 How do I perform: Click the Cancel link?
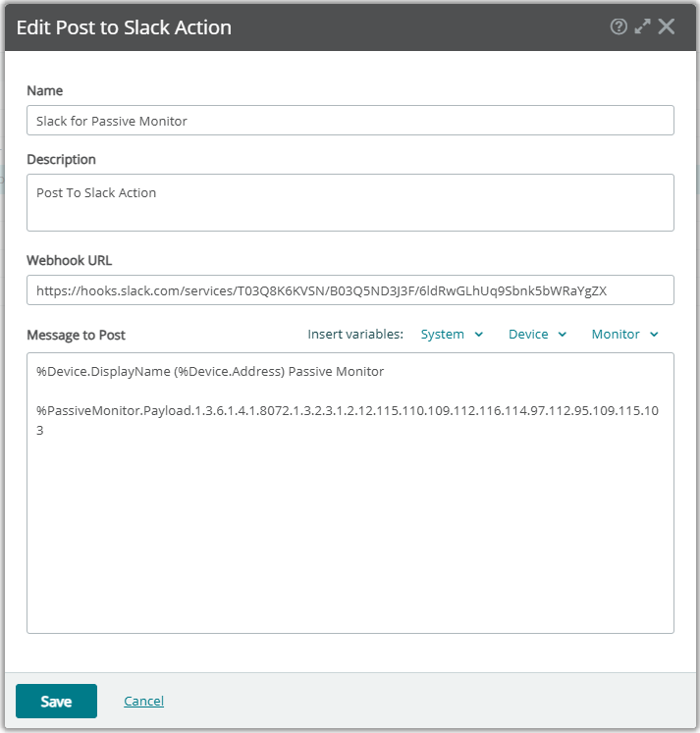tap(143, 701)
